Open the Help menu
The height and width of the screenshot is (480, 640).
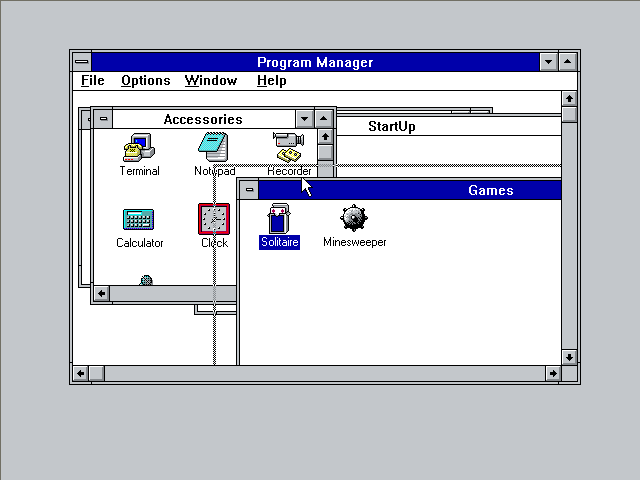click(x=271, y=80)
